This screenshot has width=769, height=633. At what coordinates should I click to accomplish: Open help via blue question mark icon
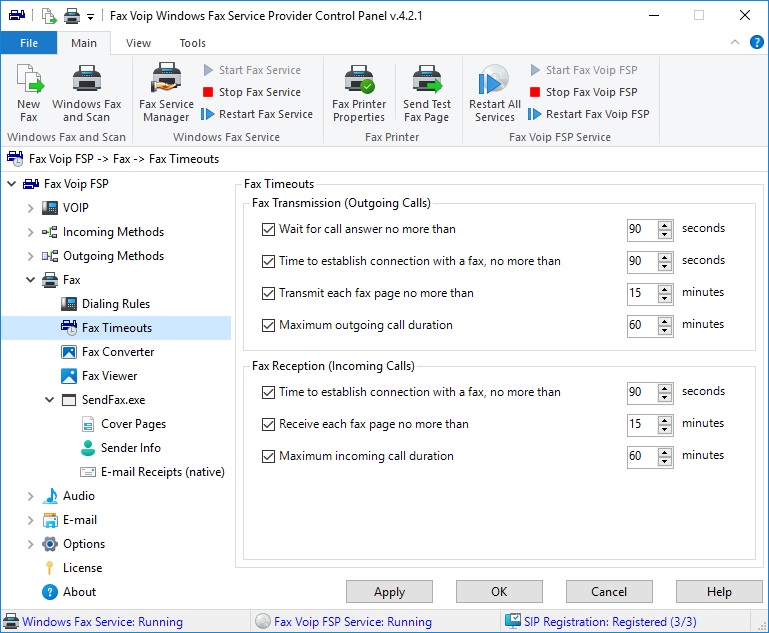756,43
